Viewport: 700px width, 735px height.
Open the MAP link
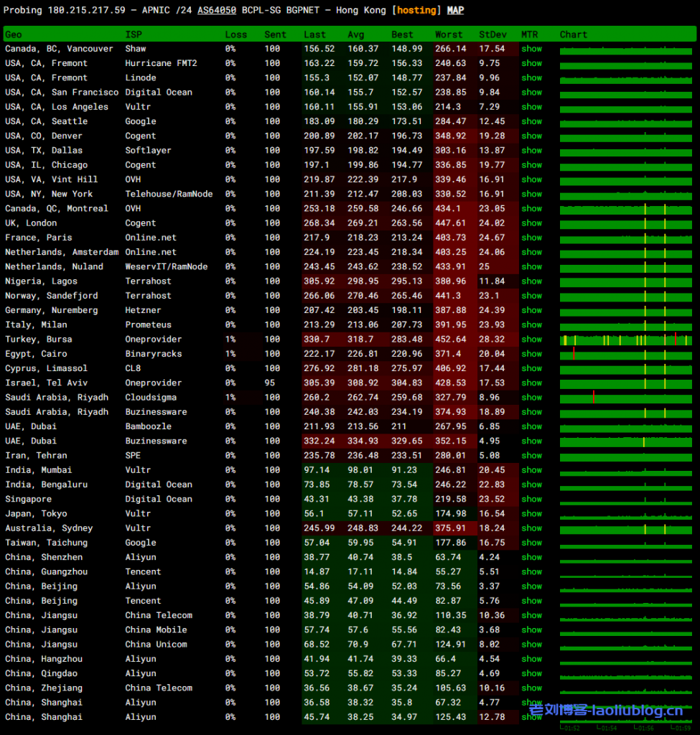(x=455, y=11)
